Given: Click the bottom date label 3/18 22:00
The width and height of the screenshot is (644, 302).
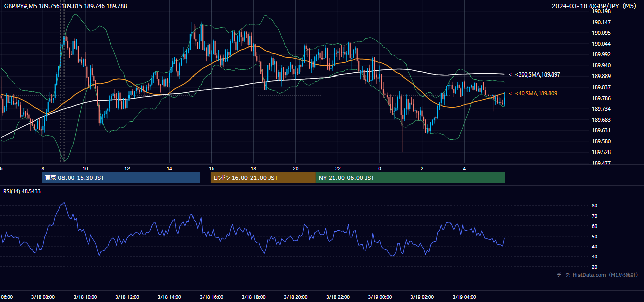Looking at the screenshot, I should point(338,297).
